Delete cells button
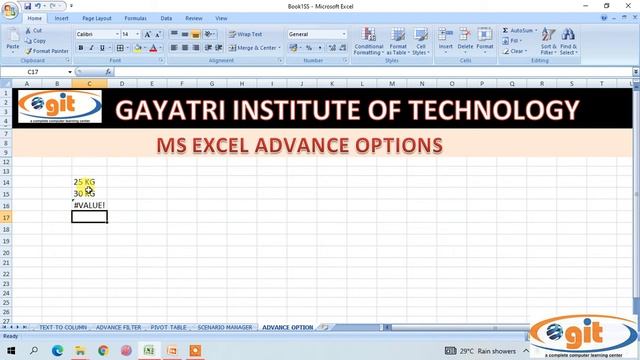 (x=465, y=40)
